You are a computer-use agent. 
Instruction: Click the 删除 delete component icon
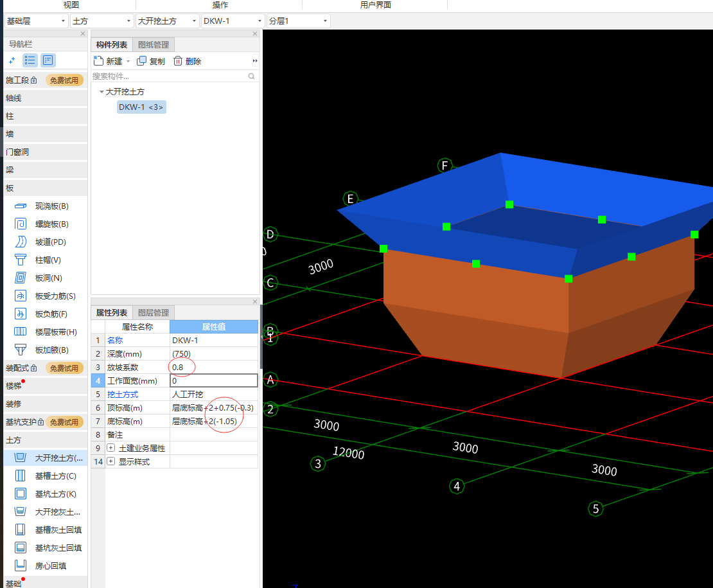coord(178,60)
